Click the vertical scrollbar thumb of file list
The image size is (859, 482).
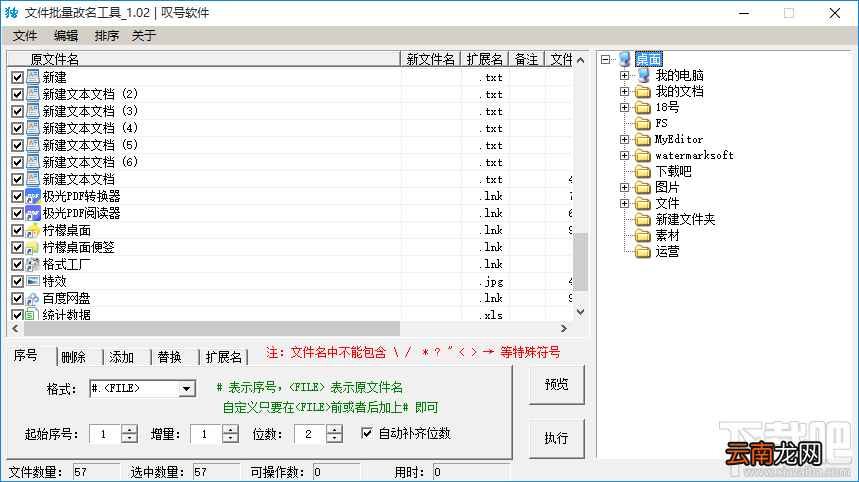pyautogui.click(x=581, y=262)
